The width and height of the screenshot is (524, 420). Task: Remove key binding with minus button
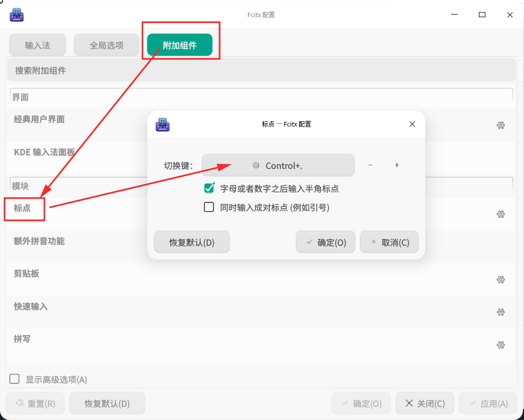click(x=370, y=165)
